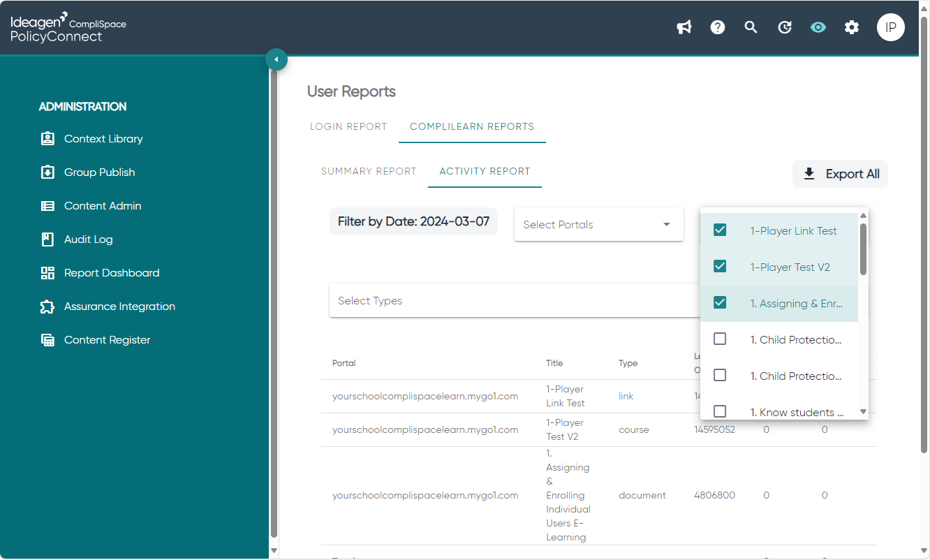Viewport: 930px width, 560px height.
Task: Click the sidebar scrollbar down arrow
Action: [274, 551]
